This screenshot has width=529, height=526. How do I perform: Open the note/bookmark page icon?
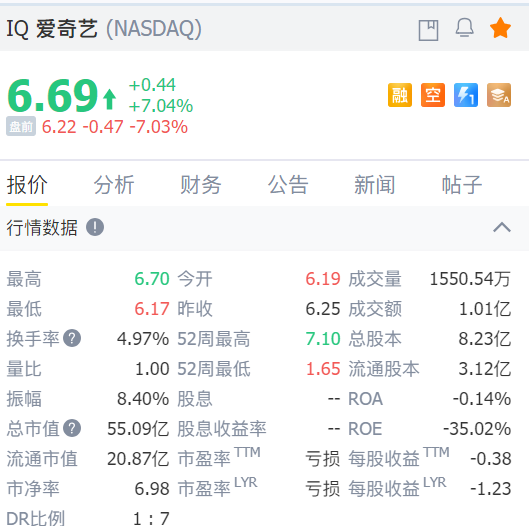[428, 30]
